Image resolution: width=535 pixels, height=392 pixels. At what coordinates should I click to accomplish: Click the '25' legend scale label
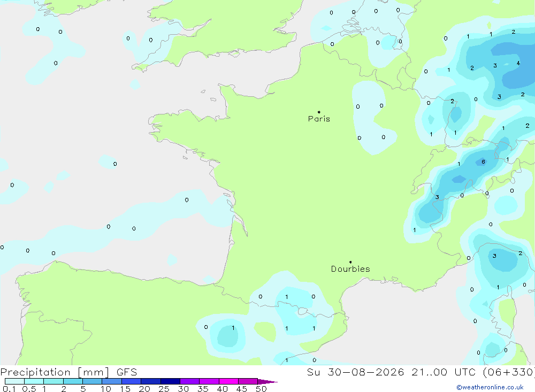click(164, 389)
